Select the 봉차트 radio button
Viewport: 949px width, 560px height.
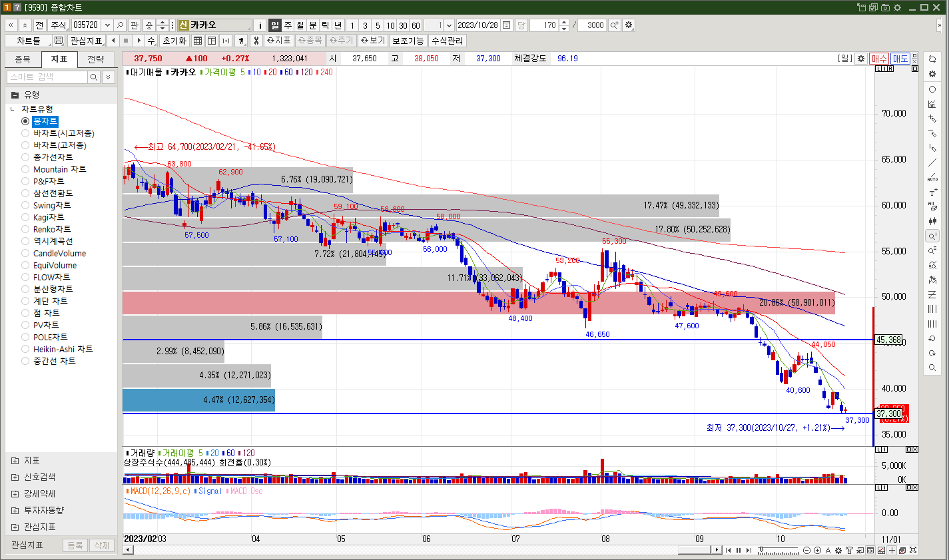pyautogui.click(x=25, y=121)
